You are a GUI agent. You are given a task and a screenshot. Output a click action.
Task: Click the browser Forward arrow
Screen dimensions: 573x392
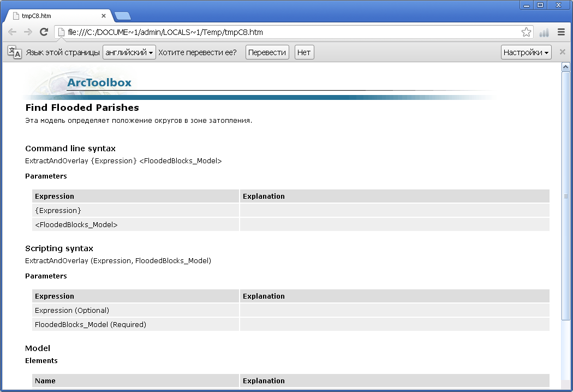click(x=28, y=32)
